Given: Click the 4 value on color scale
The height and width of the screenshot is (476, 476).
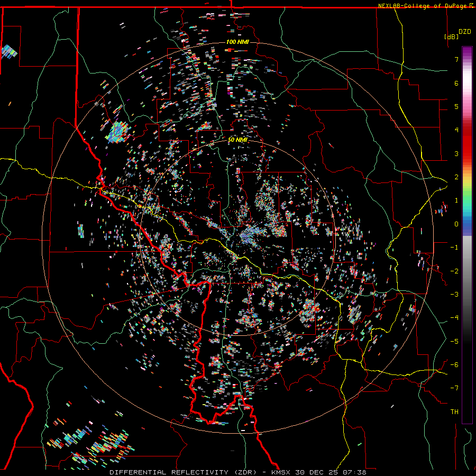Looking at the screenshot, I should (x=456, y=130).
